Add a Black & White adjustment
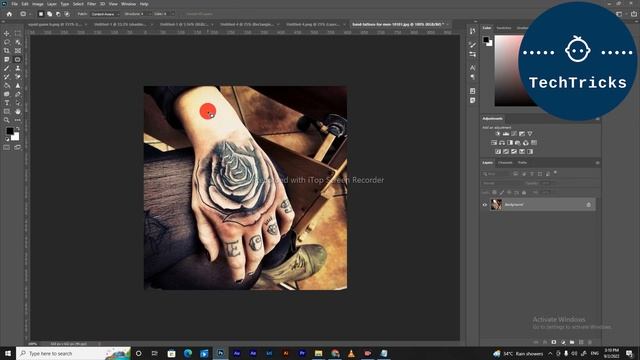Viewport: 640px width, 360px height. pos(510,142)
